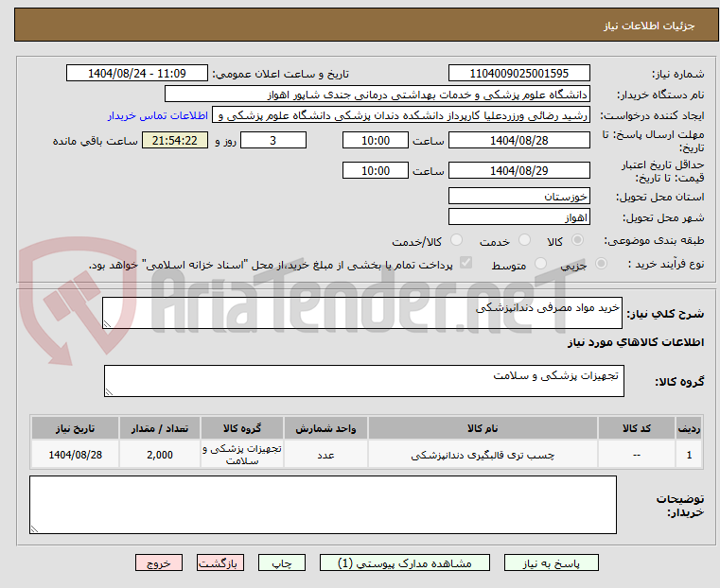Screen dimensions: 720x588
Task: Click the response deadline time 10:00 field
Action: coord(376,140)
